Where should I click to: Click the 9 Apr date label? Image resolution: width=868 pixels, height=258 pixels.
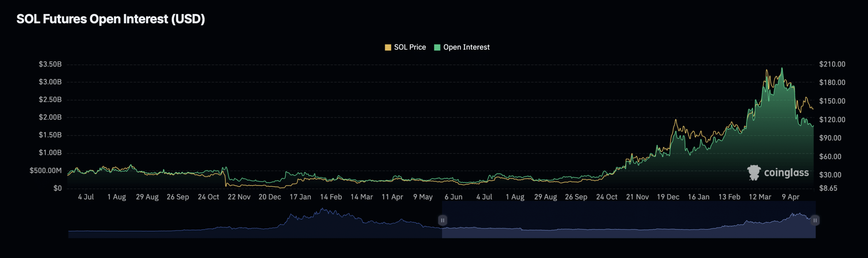tap(790, 197)
